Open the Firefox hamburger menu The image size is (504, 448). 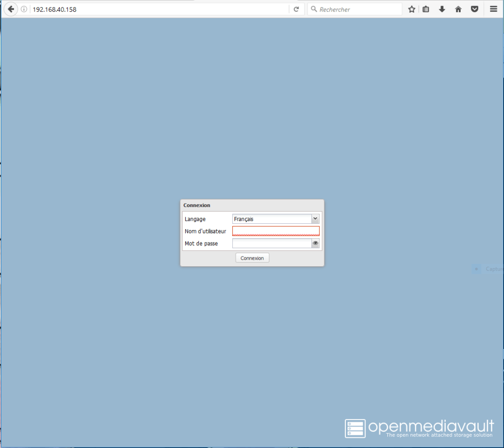493,9
